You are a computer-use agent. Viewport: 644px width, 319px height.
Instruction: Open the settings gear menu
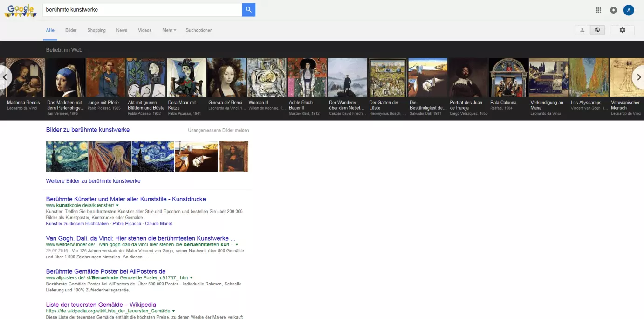tap(622, 30)
